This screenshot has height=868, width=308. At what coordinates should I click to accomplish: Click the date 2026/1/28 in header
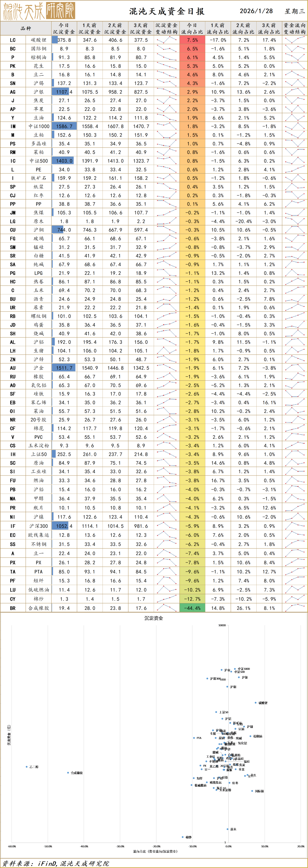[x=256, y=11]
